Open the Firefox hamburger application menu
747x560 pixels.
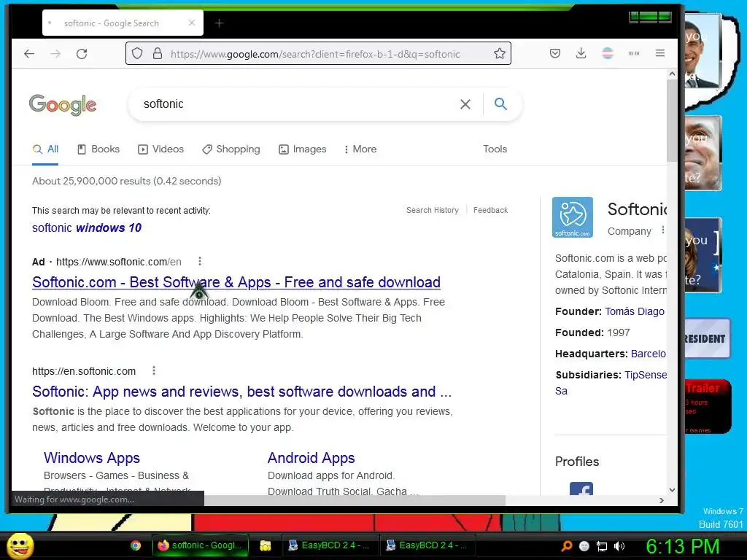pos(659,53)
